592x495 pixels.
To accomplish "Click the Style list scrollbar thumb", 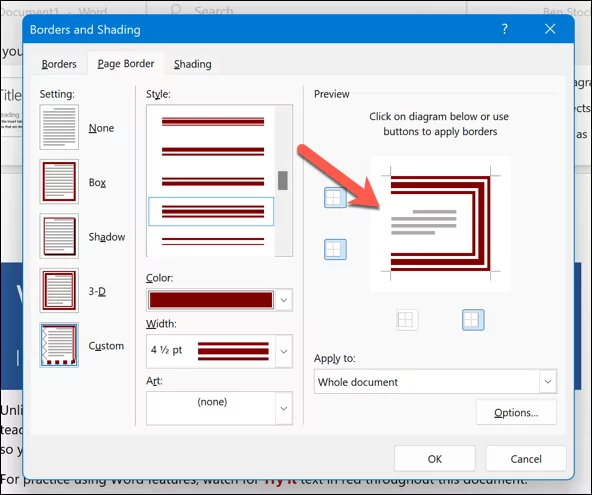I will (x=283, y=180).
